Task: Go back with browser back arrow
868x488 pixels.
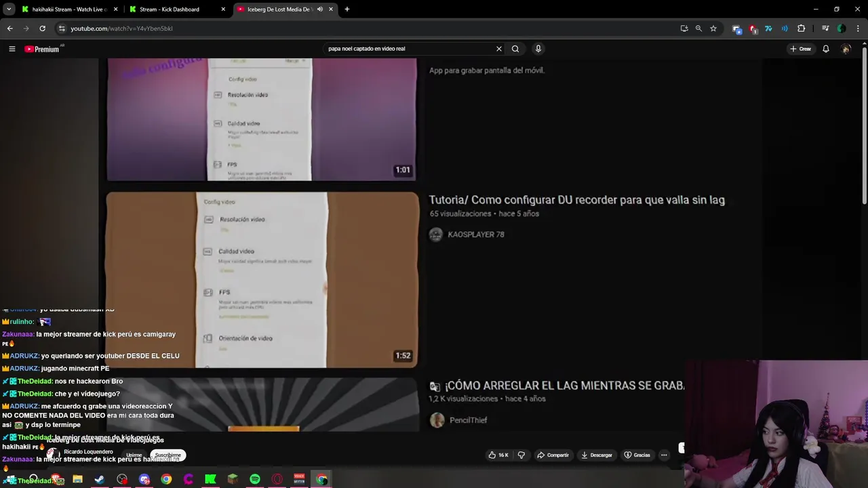Action: [9, 28]
